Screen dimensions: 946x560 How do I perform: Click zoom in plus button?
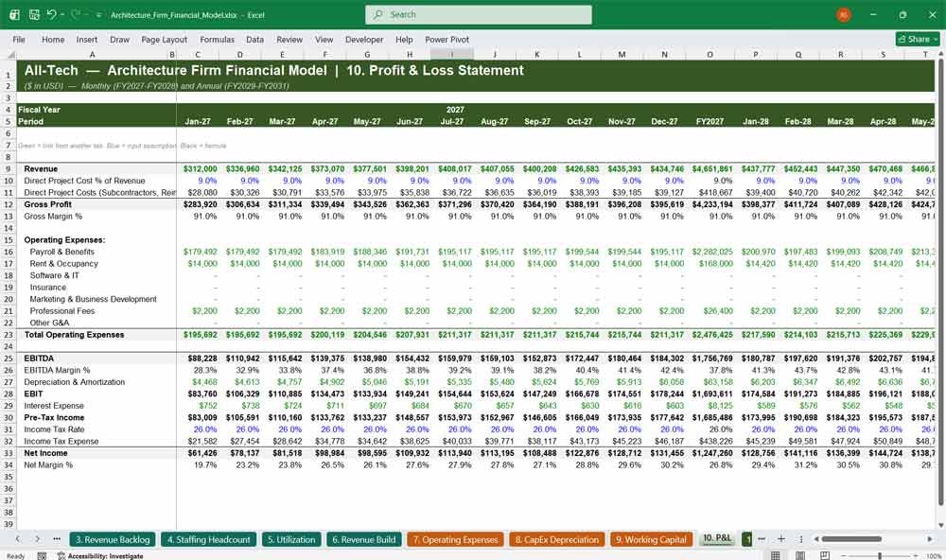[916, 556]
